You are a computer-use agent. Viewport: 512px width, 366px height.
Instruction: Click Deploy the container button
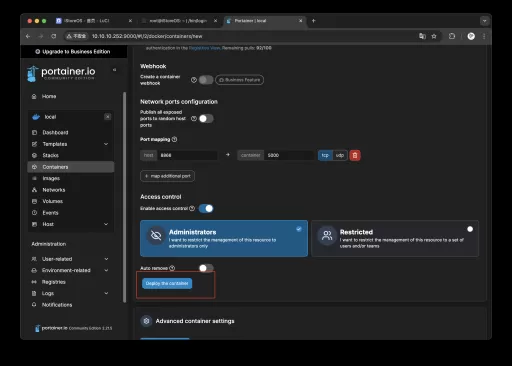[167, 283]
